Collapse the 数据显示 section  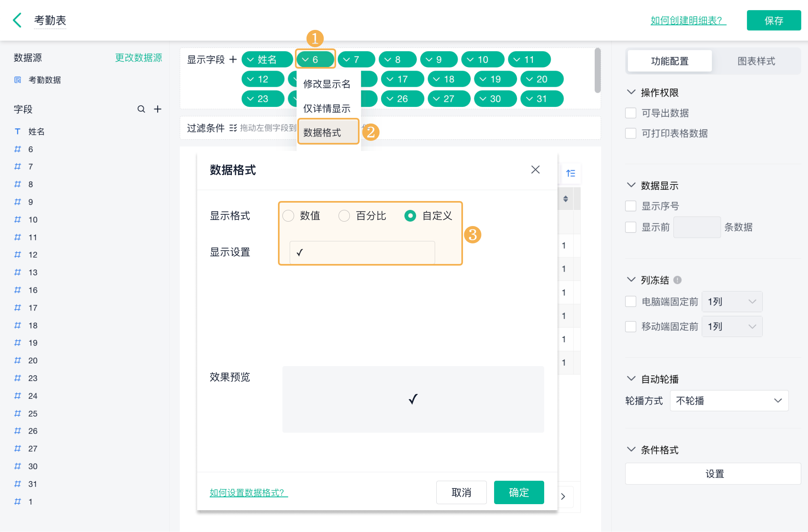tap(631, 185)
